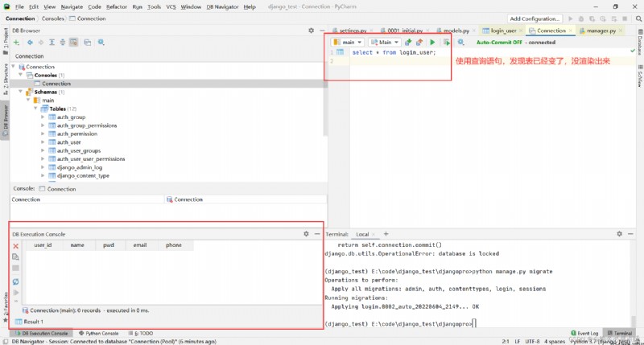Screen dimensions: 644x345
Task: Collapse the Schemas tree node
Action: pos(21,92)
